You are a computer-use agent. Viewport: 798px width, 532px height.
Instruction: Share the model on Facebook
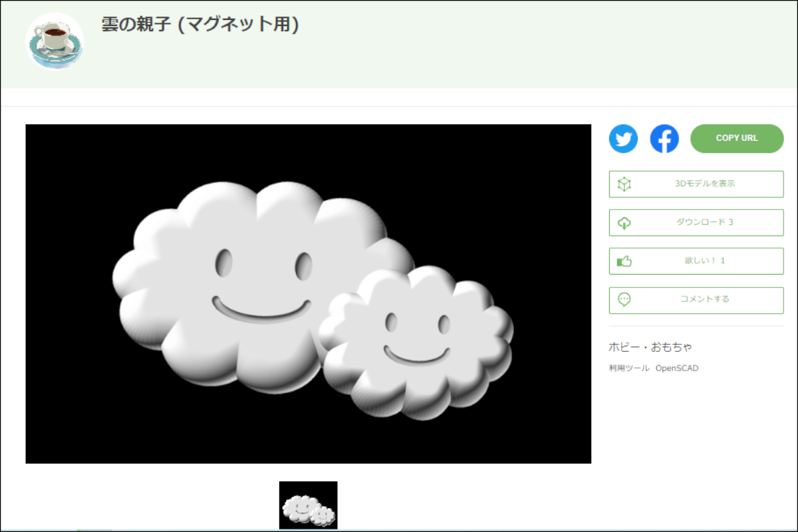point(664,139)
